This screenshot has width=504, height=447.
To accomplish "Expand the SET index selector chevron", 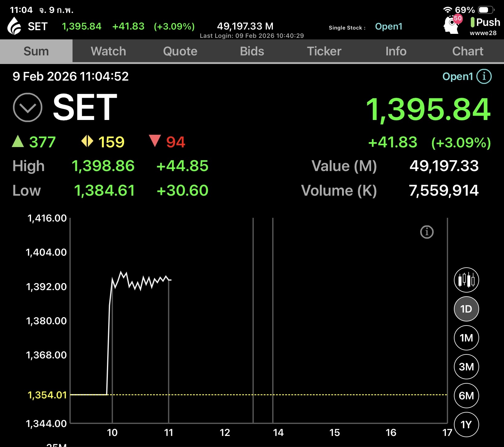I will click(28, 107).
